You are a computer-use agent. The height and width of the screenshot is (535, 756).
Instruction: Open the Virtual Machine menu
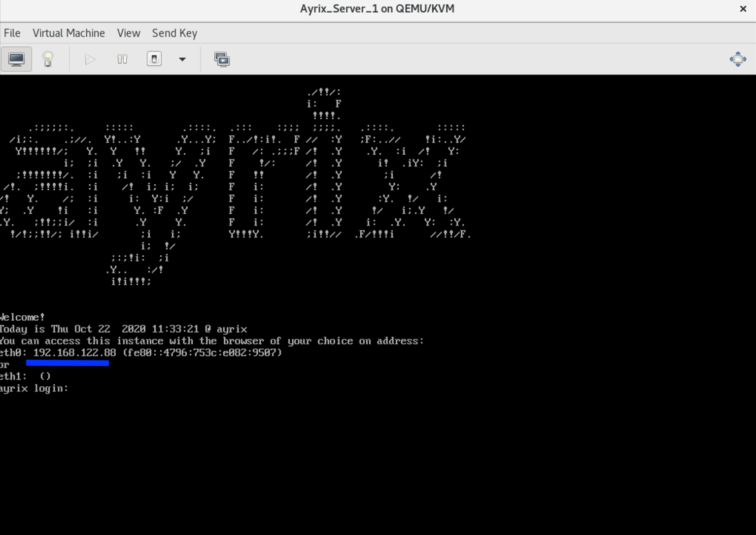point(69,33)
